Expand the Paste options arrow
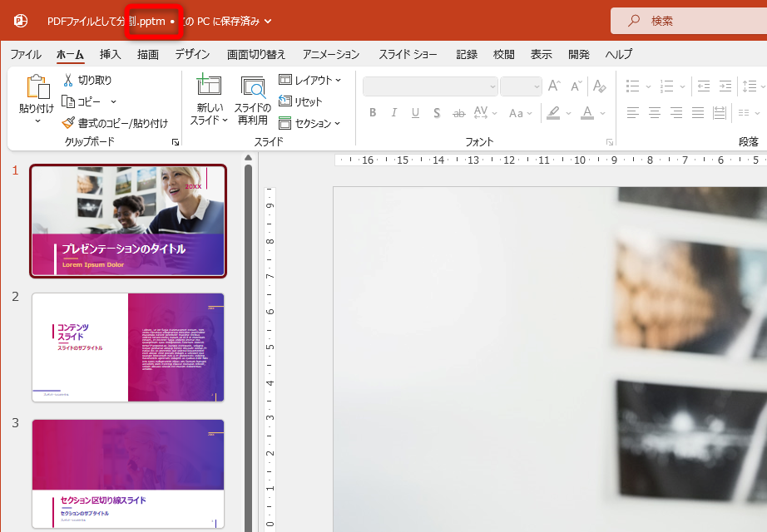Viewport: 767px width, 532px height. [x=37, y=121]
